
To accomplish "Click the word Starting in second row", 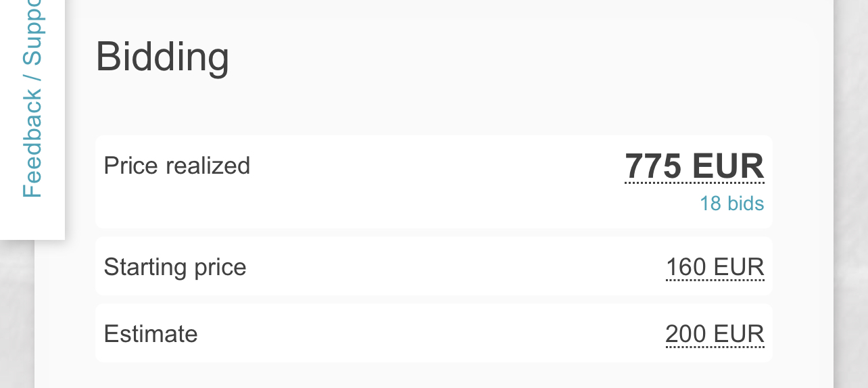I will [138, 267].
